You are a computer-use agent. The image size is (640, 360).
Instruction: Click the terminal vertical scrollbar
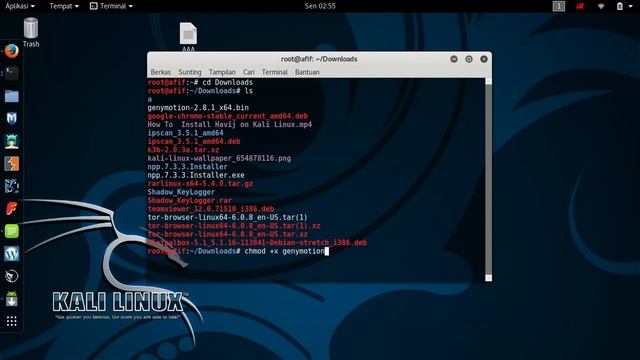tap(488, 180)
